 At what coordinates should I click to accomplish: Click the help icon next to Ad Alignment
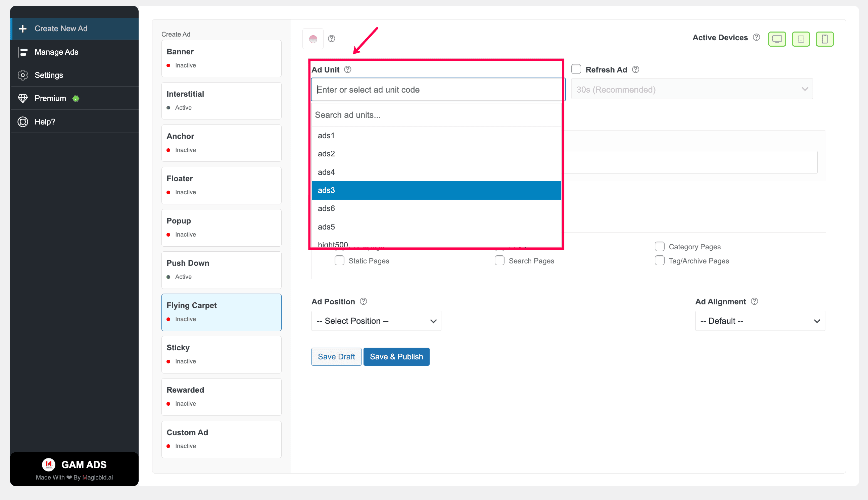(754, 301)
